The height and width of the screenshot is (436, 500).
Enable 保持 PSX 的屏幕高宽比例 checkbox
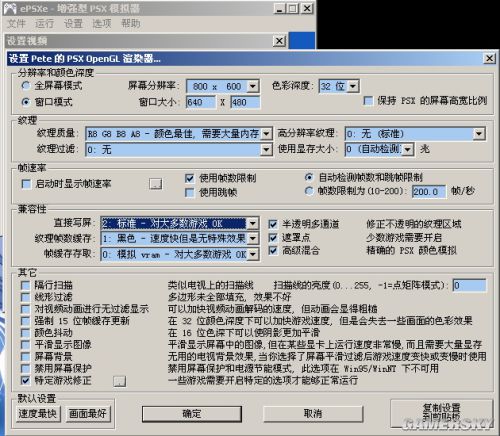(368, 101)
